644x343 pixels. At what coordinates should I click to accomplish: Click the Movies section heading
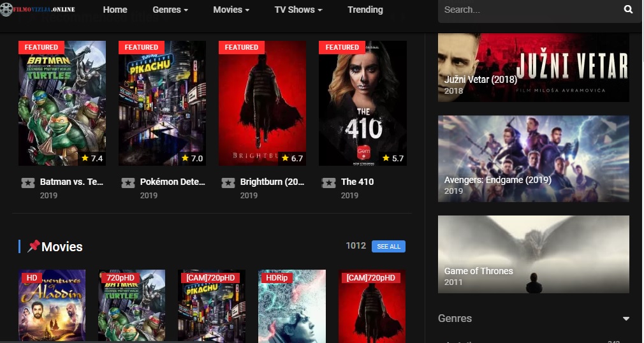pos(62,247)
